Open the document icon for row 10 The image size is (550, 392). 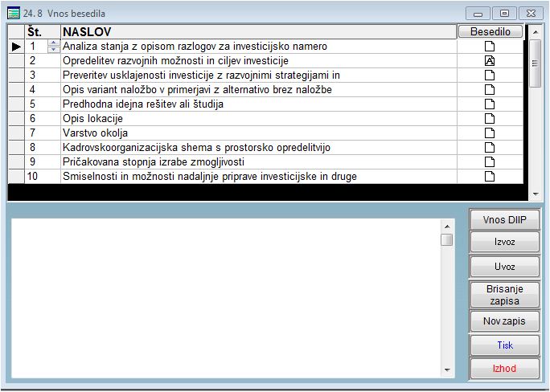click(489, 177)
